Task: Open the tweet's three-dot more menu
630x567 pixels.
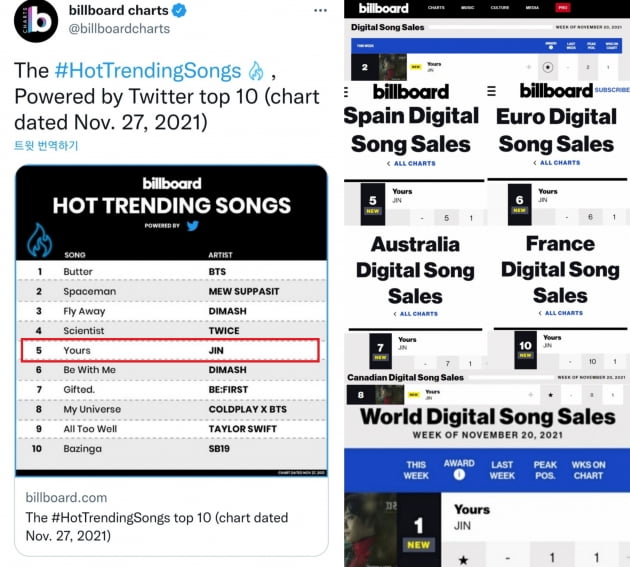Action: click(x=320, y=10)
